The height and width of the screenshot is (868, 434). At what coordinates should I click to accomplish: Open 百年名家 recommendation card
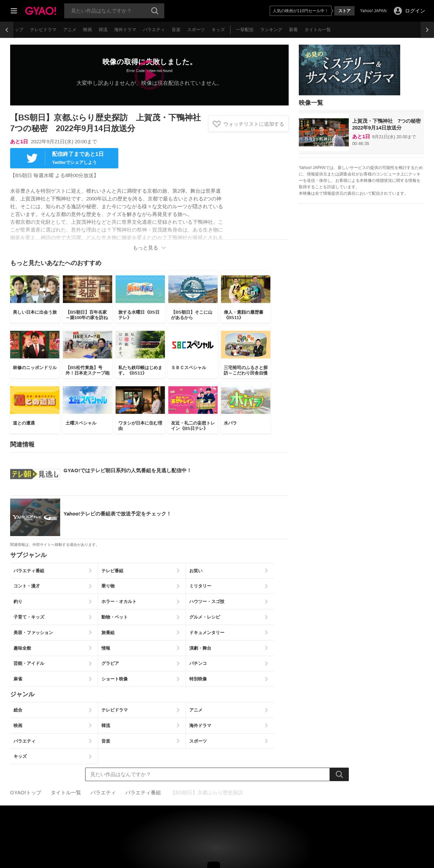(88, 297)
